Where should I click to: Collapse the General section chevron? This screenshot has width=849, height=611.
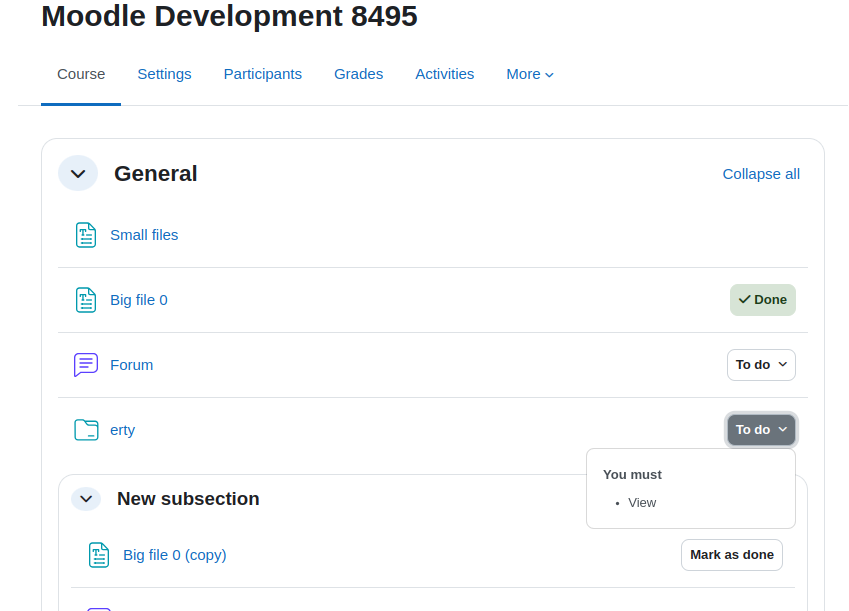(78, 174)
